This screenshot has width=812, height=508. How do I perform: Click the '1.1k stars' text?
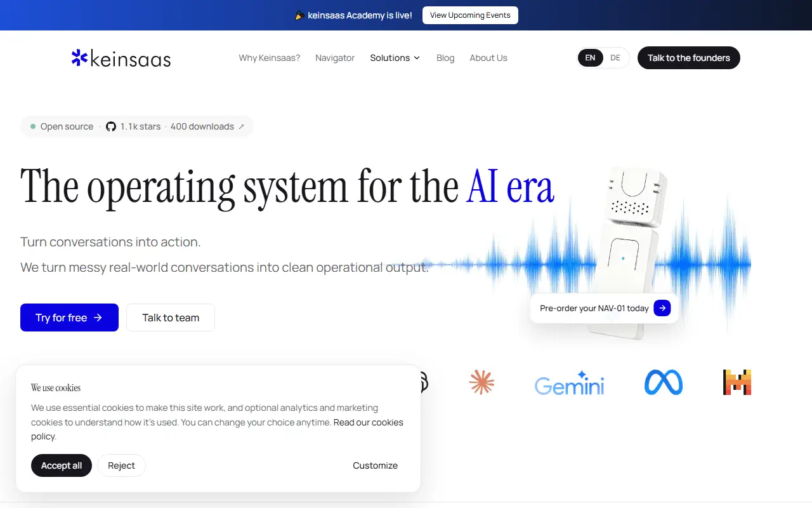[141, 126]
